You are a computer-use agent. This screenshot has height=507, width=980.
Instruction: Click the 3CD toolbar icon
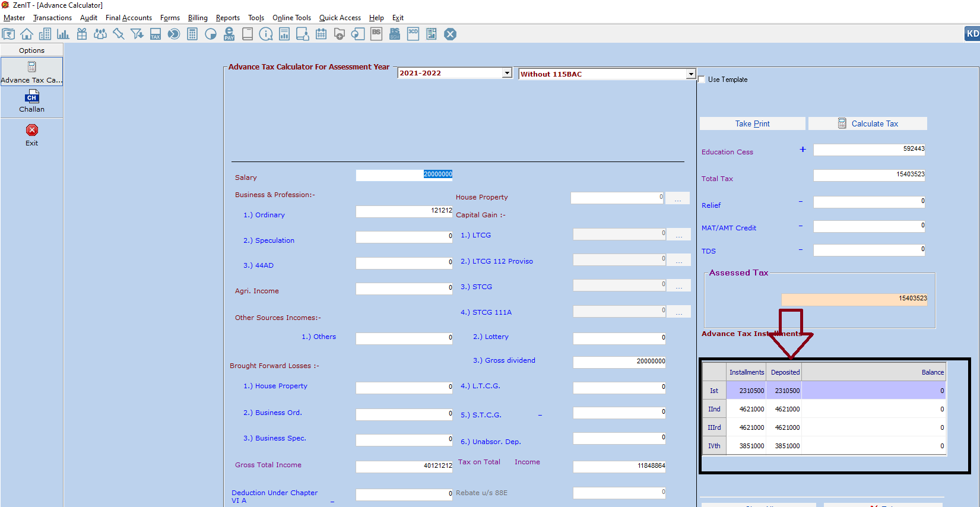pyautogui.click(x=413, y=34)
